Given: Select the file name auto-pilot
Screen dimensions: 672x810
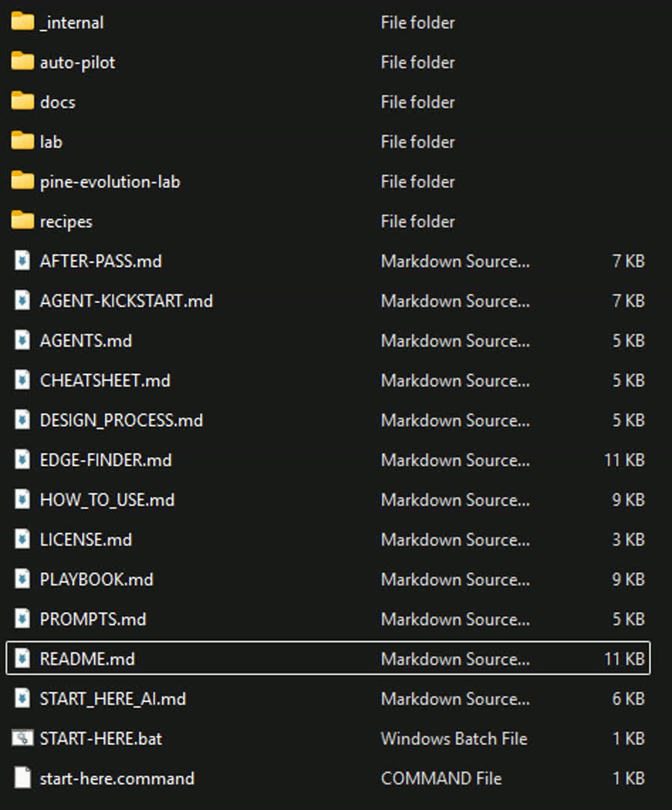Looking at the screenshot, I should pos(78,63).
